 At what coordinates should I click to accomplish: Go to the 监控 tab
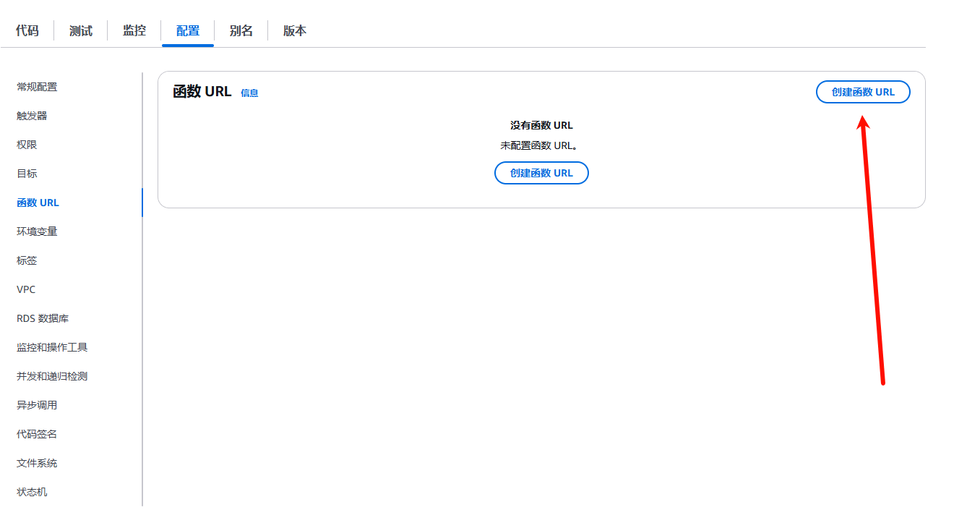coord(134,30)
